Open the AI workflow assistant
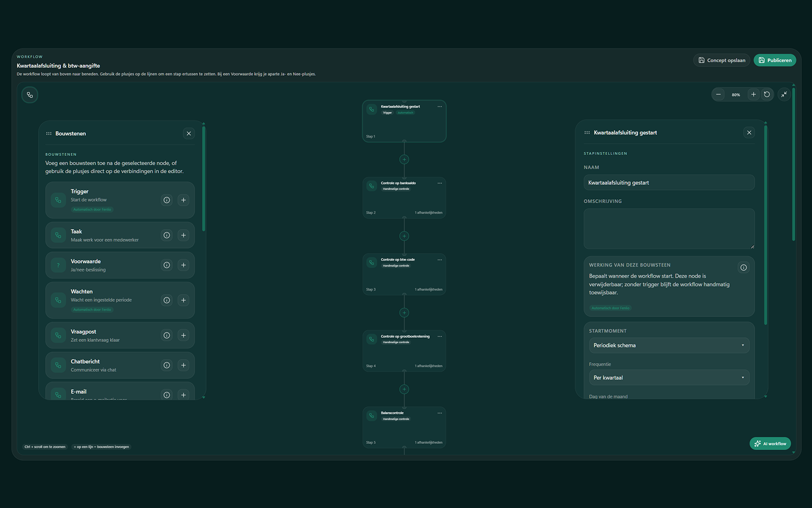Viewport: 812px width, 508px height. point(770,443)
